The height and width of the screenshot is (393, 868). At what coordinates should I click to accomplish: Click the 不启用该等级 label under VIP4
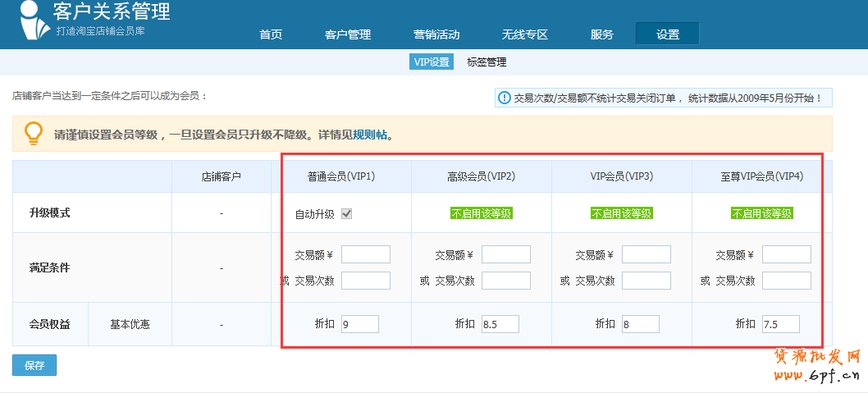click(762, 213)
